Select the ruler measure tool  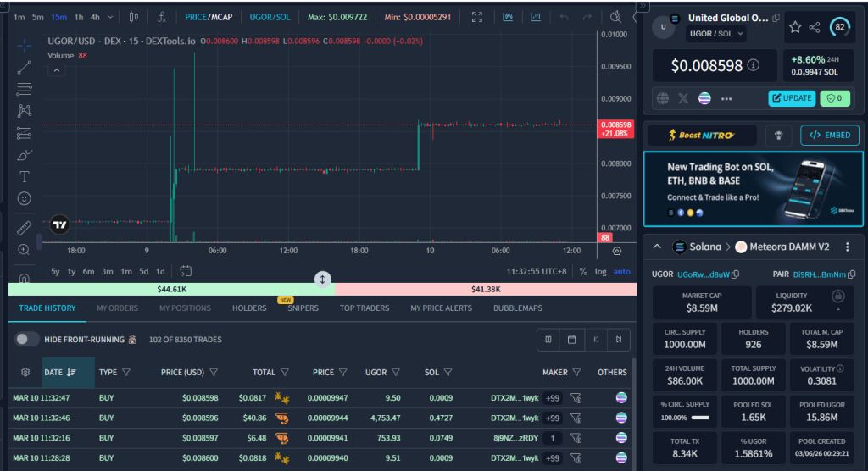pos(25,228)
